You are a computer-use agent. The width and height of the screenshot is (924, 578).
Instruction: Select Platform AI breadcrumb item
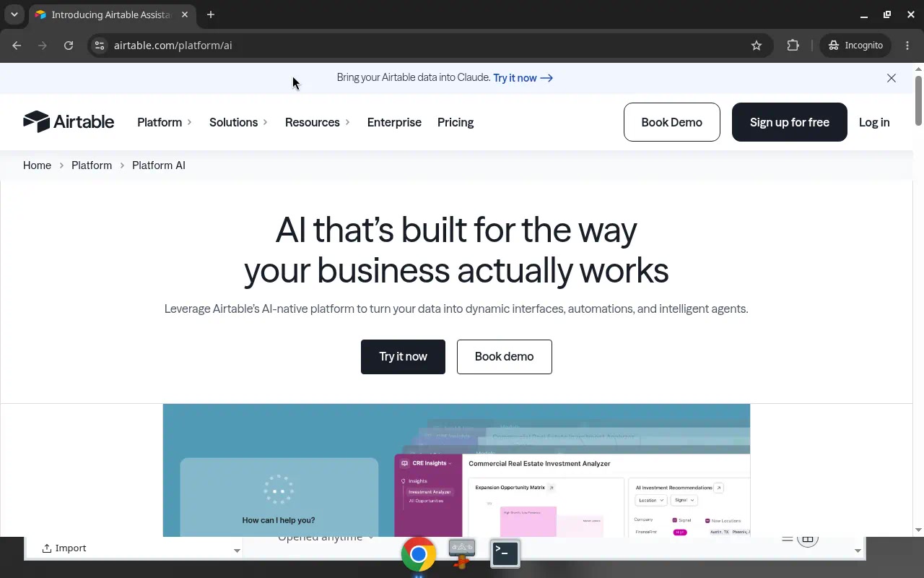tap(159, 165)
